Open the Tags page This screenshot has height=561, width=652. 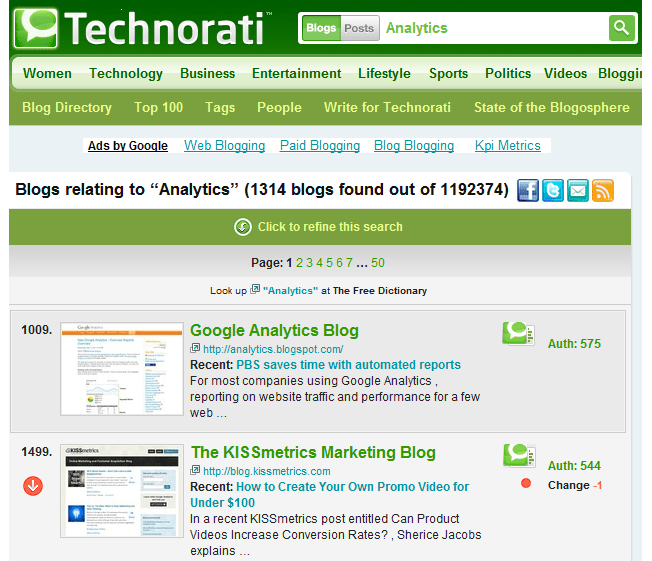click(220, 108)
